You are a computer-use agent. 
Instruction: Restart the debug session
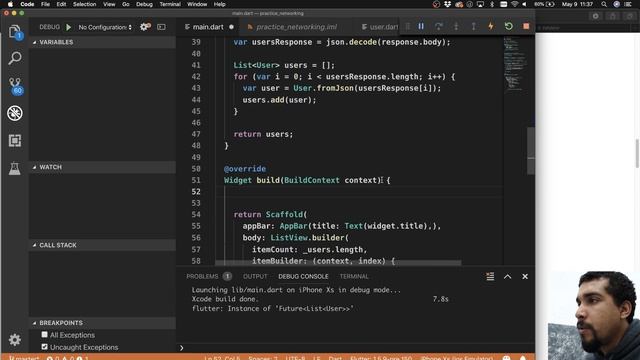click(509, 27)
